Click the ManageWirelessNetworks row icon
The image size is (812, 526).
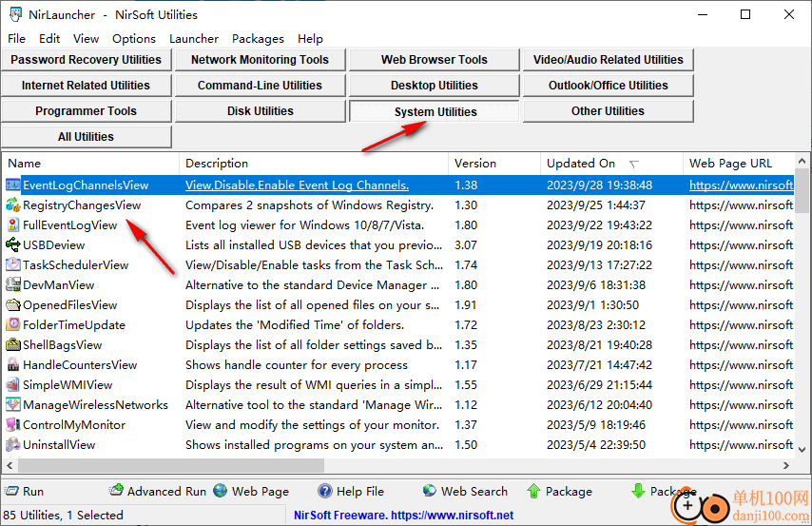pyautogui.click(x=13, y=405)
